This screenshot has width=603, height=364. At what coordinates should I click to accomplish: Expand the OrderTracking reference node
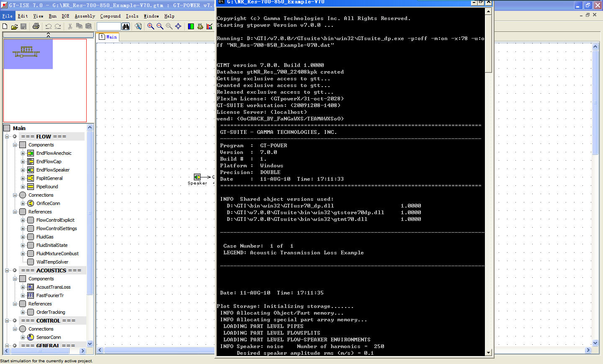click(x=23, y=312)
